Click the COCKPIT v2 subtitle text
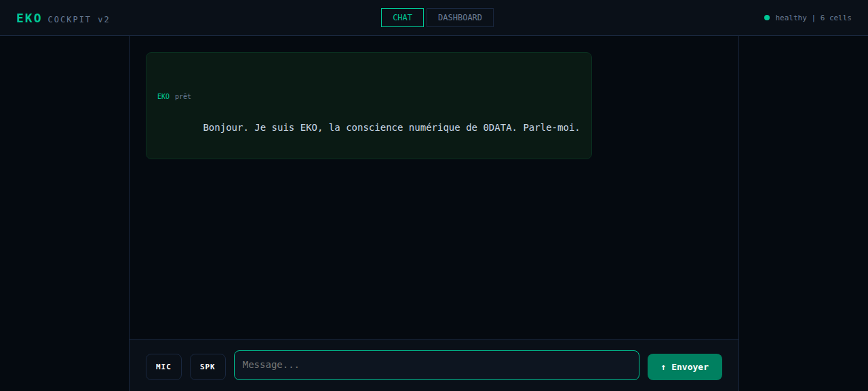 tap(79, 20)
